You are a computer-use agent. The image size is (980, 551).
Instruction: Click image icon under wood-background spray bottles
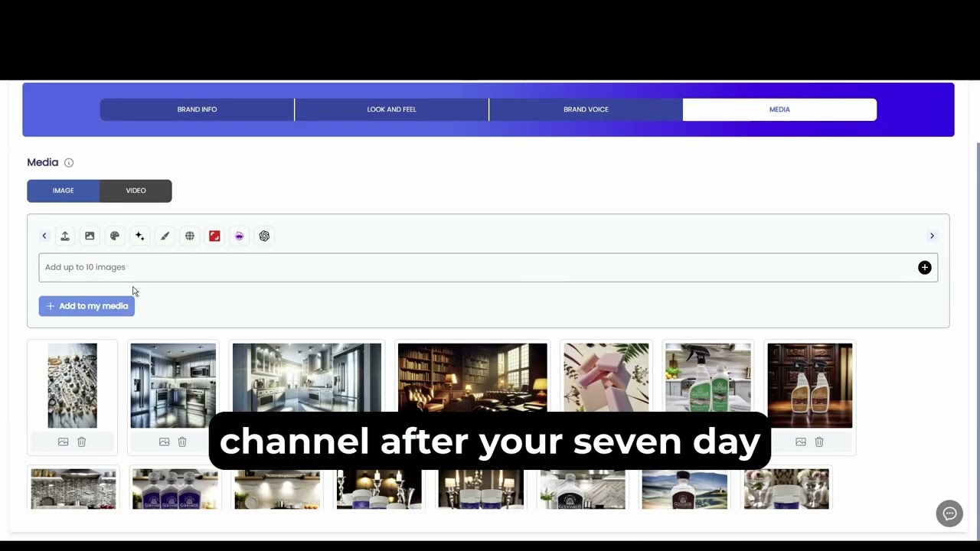tap(801, 442)
